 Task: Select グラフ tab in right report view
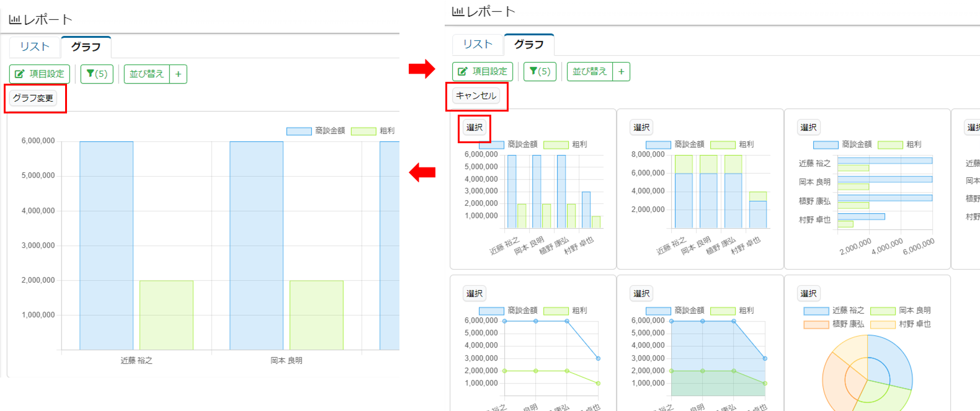point(529,44)
